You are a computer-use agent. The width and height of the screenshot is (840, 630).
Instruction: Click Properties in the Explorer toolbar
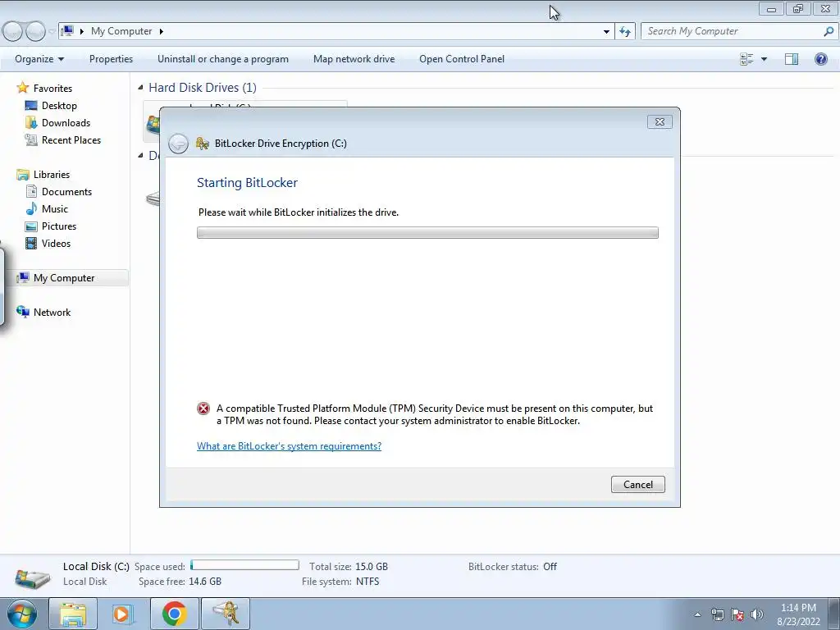(111, 59)
